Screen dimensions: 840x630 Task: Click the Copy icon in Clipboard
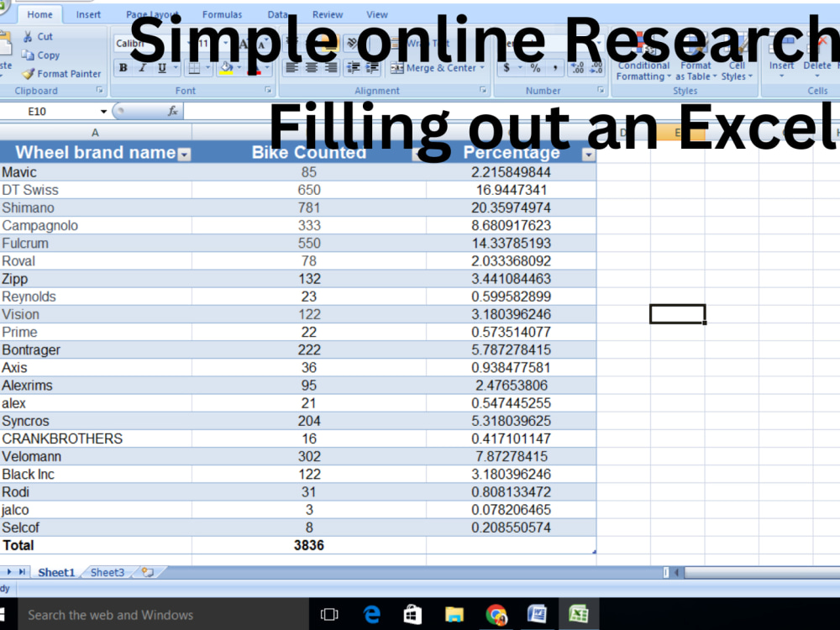pos(28,55)
